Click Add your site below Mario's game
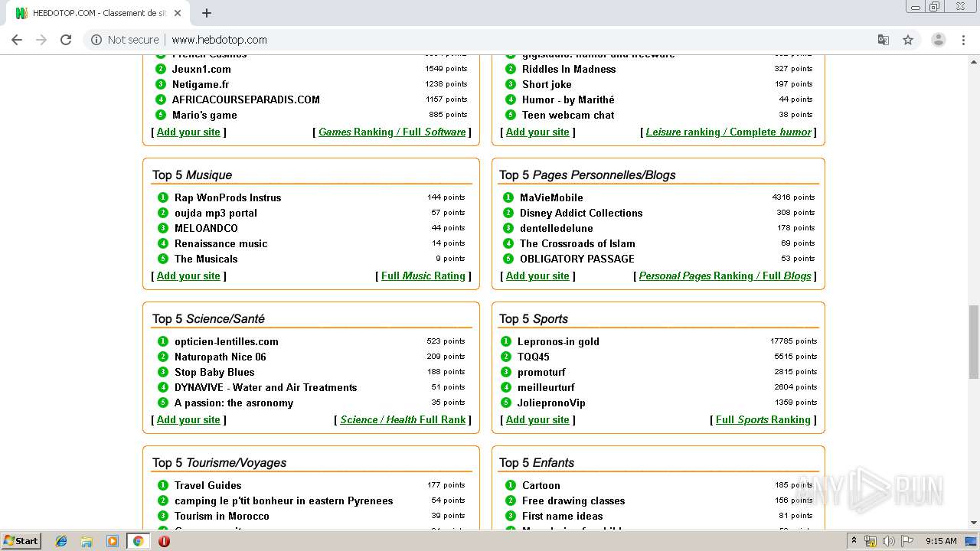 (x=188, y=132)
